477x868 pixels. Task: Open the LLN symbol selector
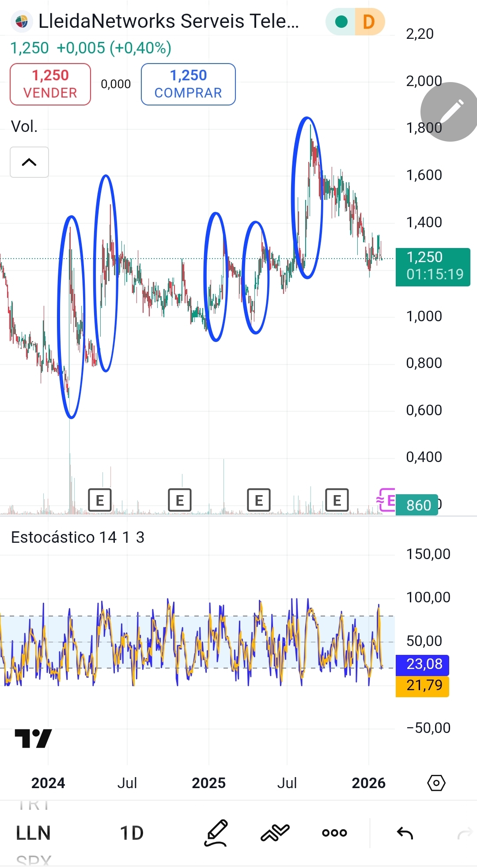point(33,833)
